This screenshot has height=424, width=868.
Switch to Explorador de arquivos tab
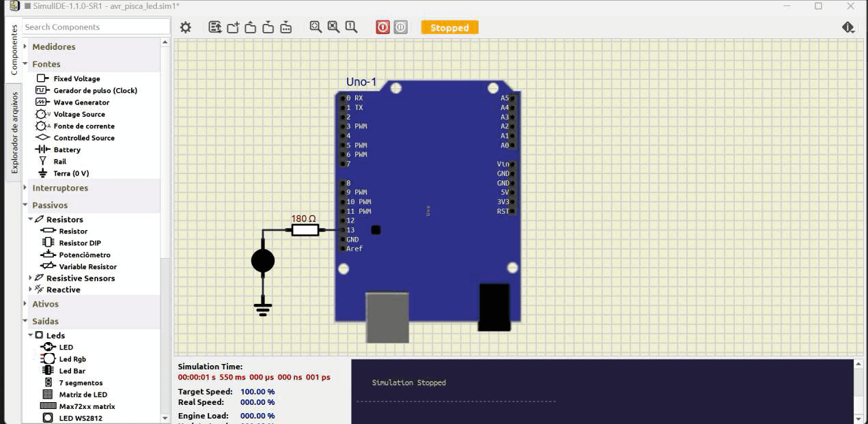(x=14, y=132)
